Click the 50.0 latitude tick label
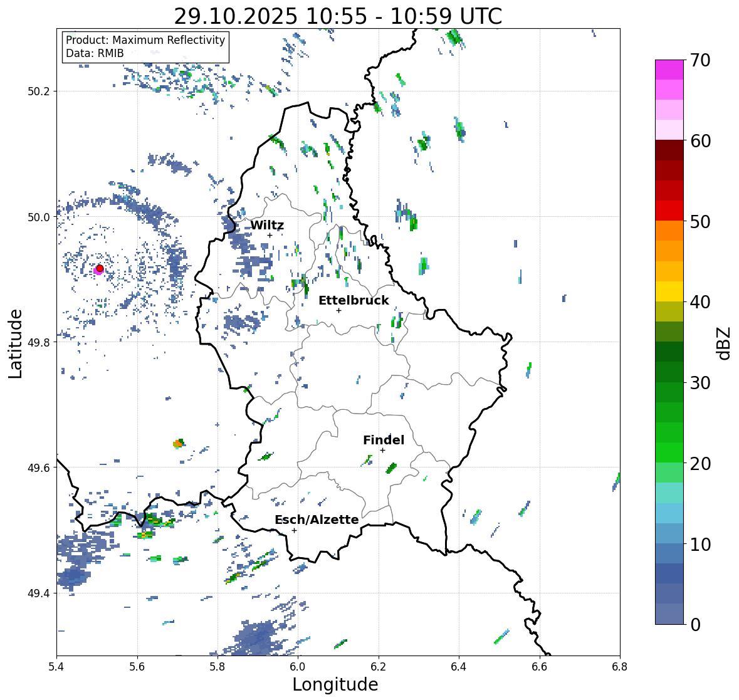The width and height of the screenshot is (739, 700). tap(38, 217)
